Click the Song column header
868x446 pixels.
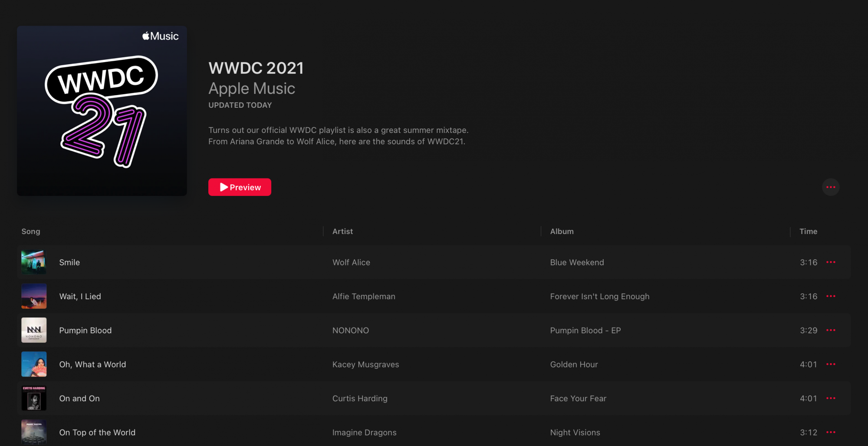[x=31, y=231]
